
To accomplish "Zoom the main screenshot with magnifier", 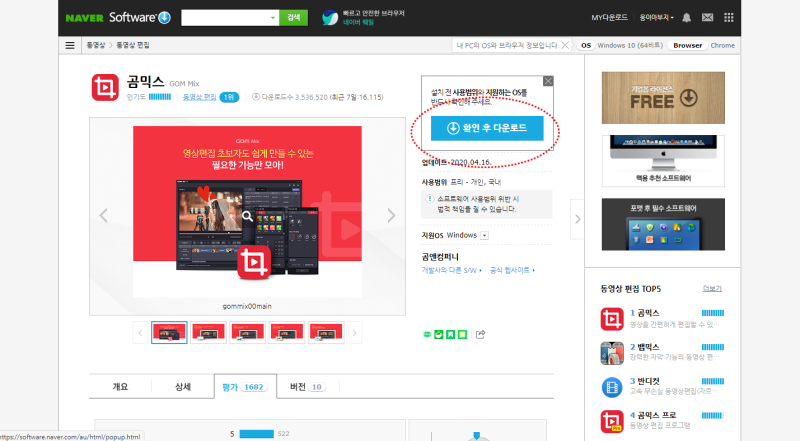I will pyautogui.click(x=247, y=216).
